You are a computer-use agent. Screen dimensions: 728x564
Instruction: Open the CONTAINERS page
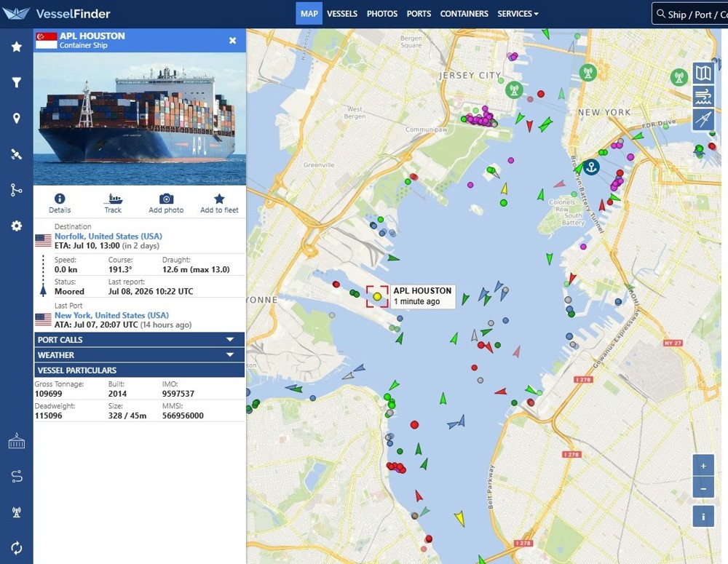(464, 13)
